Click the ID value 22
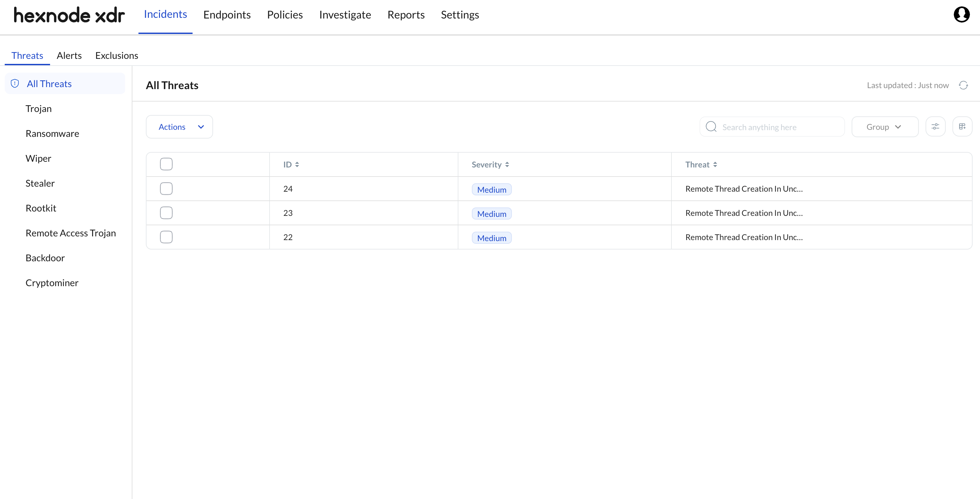Image resolution: width=980 pixels, height=499 pixels. (x=288, y=237)
